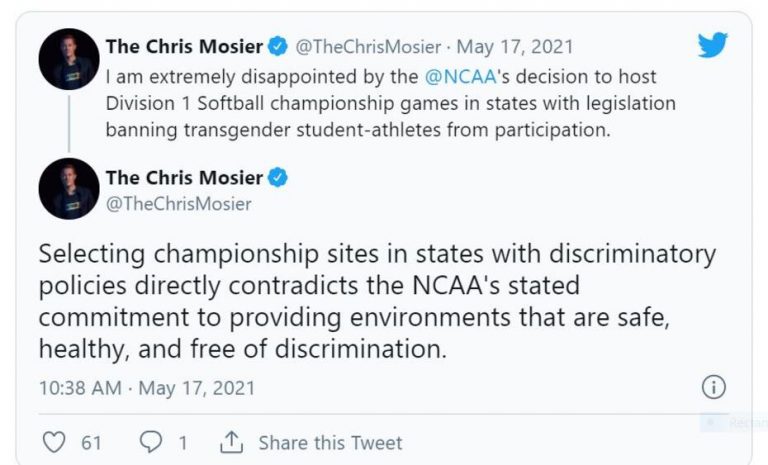The width and height of the screenshot is (768, 465).
Task: Click the 61 likes count
Action: [x=91, y=442]
